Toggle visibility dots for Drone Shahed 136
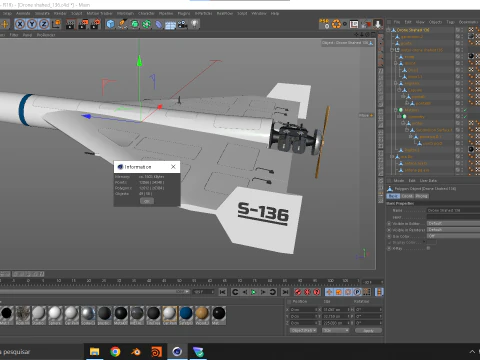 coord(462,30)
